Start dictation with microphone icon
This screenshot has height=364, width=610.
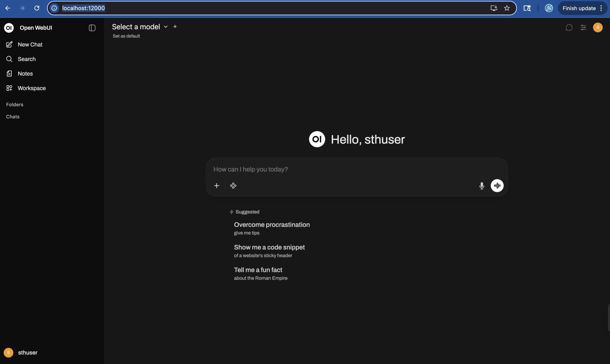482,186
